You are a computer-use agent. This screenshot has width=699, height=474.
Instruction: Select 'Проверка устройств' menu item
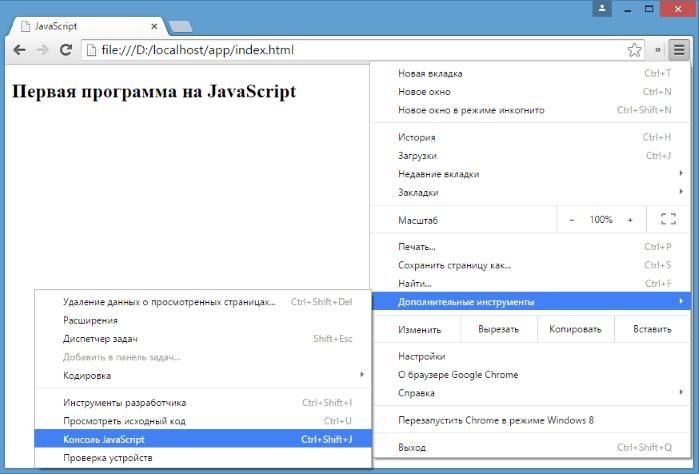click(203, 458)
